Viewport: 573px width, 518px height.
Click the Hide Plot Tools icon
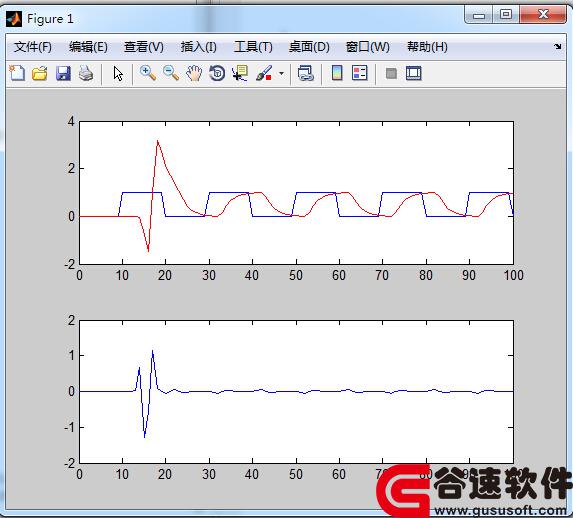391,73
